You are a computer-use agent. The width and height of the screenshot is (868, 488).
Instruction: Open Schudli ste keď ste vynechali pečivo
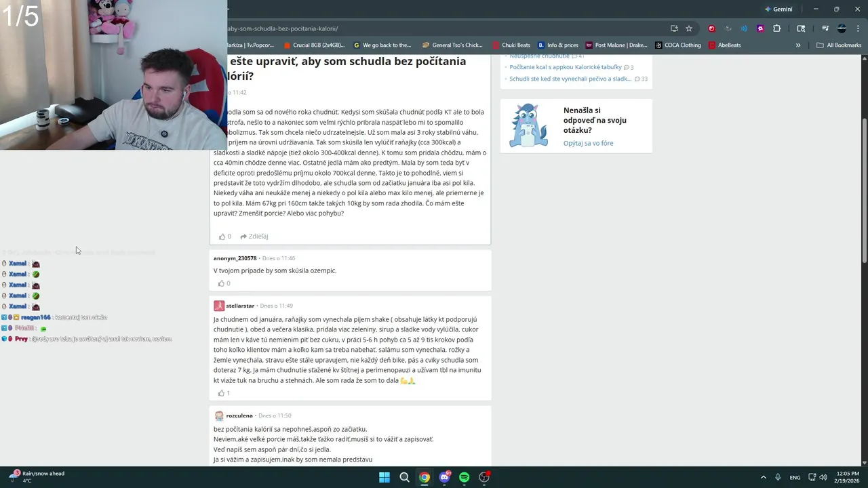click(x=570, y=79)
